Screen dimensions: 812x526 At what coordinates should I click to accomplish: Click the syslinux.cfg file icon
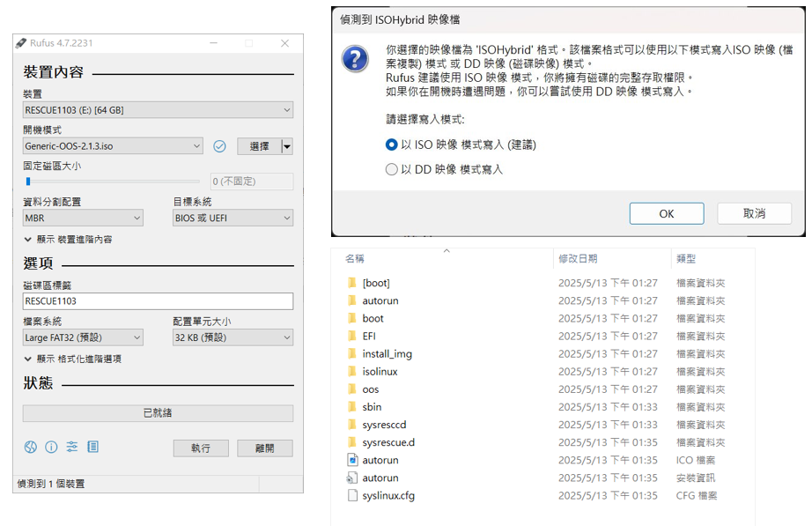click(352, 495)
